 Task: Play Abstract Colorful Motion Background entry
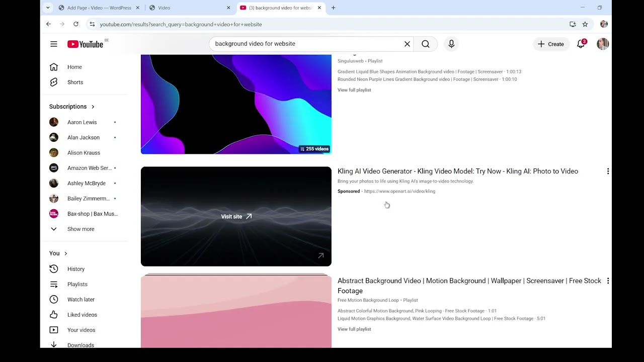coord(417,311)
